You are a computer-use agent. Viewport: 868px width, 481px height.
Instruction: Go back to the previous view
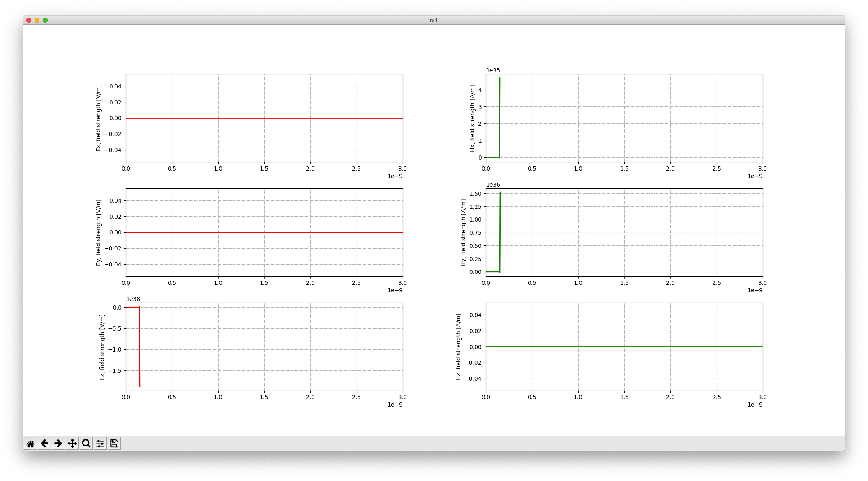45,443
